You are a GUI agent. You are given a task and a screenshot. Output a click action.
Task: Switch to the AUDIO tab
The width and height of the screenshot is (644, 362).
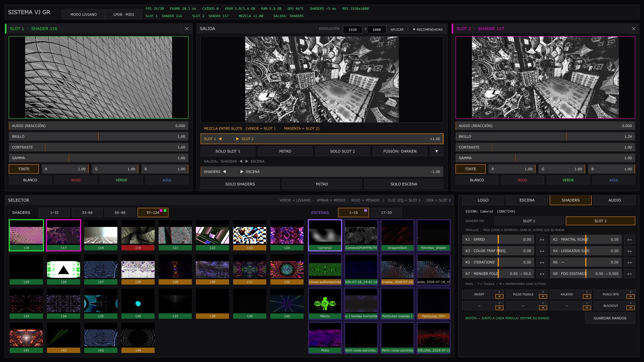[x=614, y=200]
